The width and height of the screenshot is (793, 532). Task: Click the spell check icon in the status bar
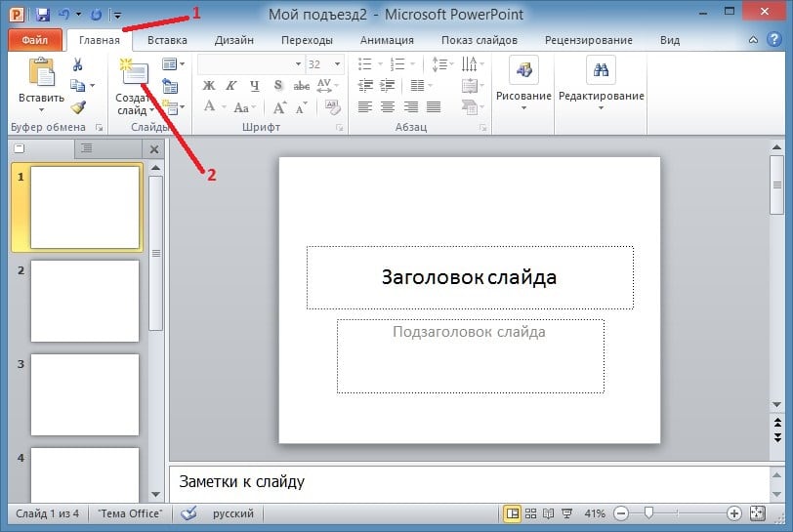(x=188, y=513)
